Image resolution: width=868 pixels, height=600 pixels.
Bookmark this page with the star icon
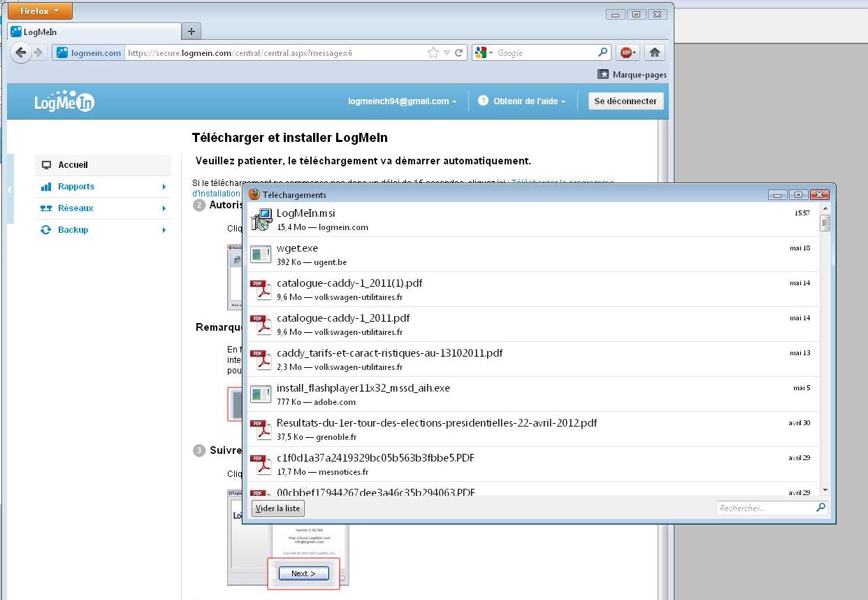point(433,52)
